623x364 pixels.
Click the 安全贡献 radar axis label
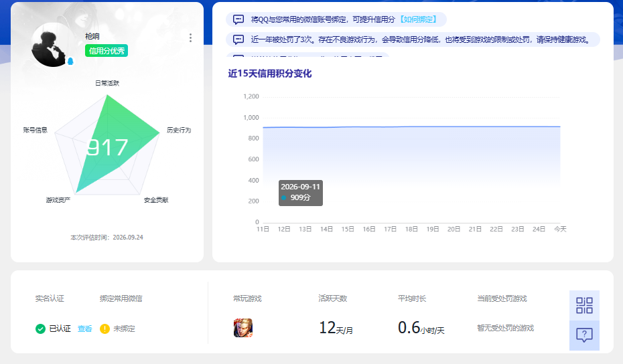pyautogui.click(x=156, y=199)
